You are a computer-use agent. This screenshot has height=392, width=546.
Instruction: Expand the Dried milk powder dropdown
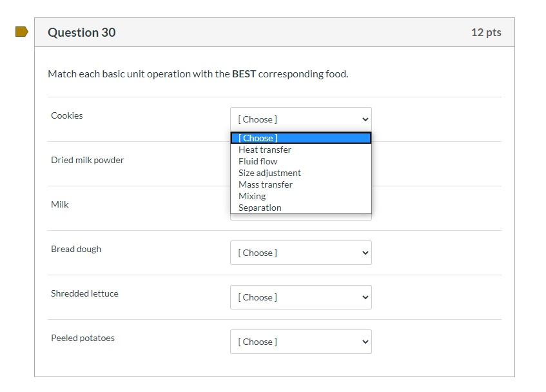tap(300, 164)
